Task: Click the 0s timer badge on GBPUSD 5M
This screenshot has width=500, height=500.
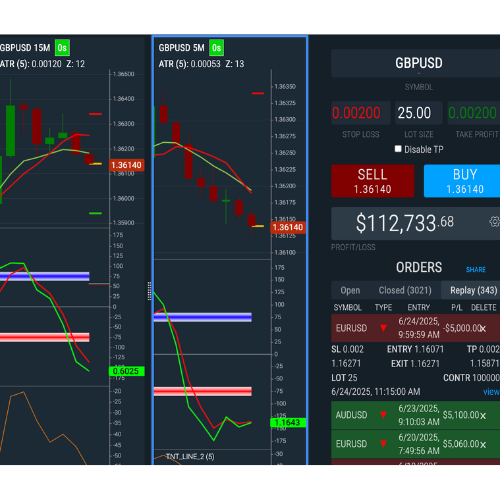Action: [216, 48]
